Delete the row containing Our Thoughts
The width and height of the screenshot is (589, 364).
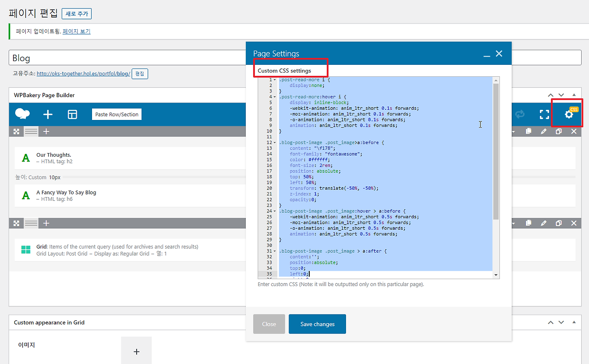574,131
